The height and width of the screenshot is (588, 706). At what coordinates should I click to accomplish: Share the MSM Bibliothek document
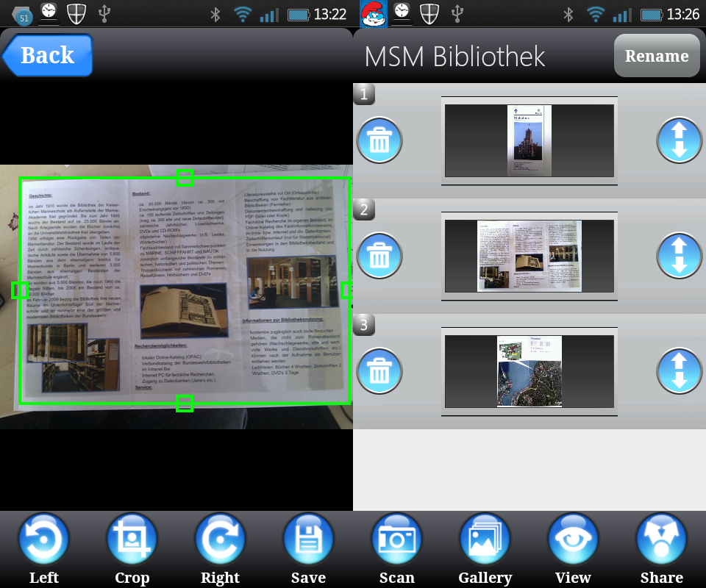[662, 539]
